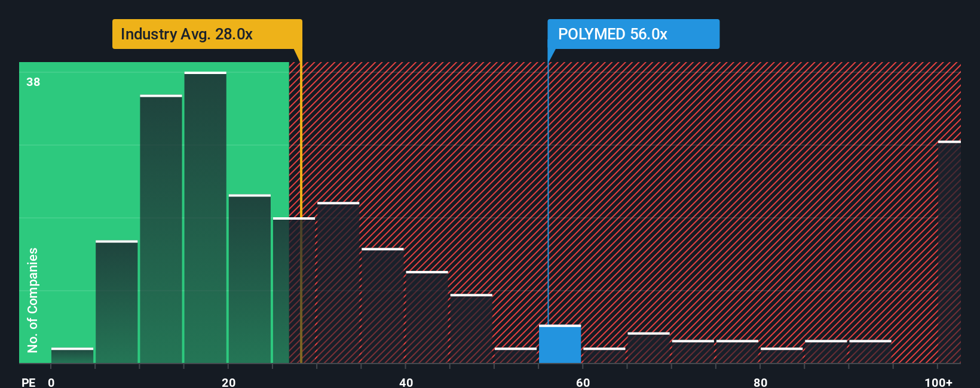Click the x-axis label 80

[x=761, y=382]
